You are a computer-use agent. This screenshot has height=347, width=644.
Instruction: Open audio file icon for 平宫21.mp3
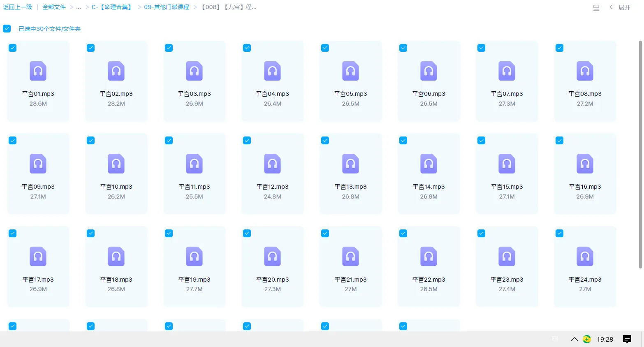[x=350, y=257]
